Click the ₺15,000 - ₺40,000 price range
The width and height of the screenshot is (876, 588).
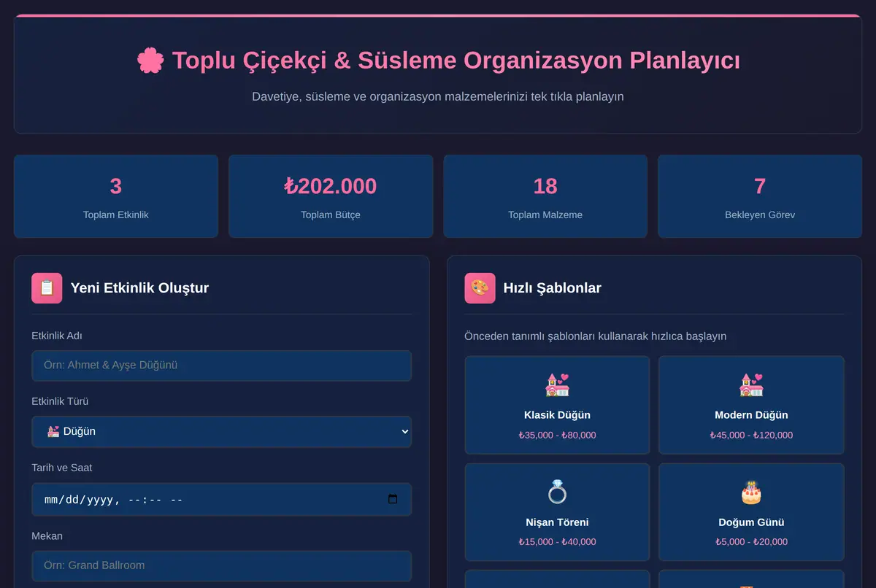[x=557, y=542]
